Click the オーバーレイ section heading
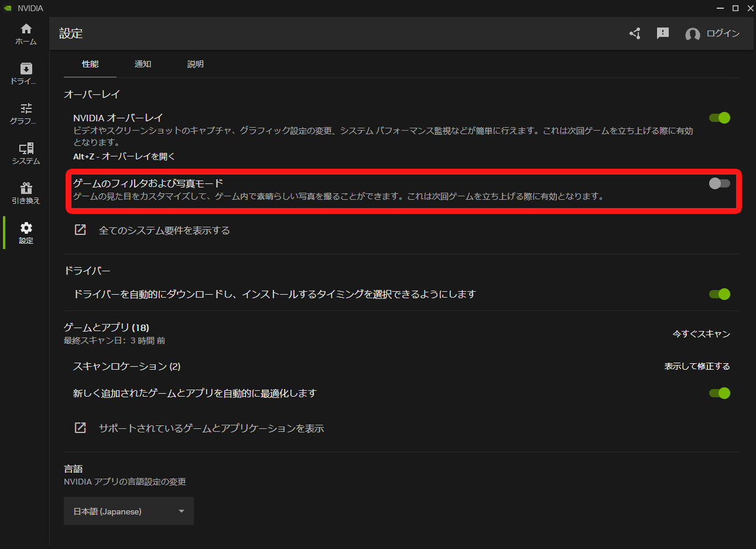 (x=92, y=94)
